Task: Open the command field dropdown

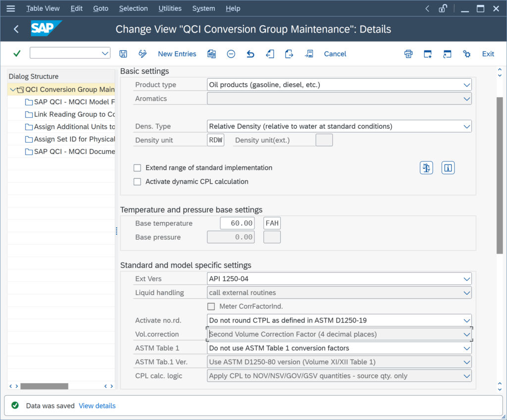Action: pyautogui.click(x=105, y=53)
